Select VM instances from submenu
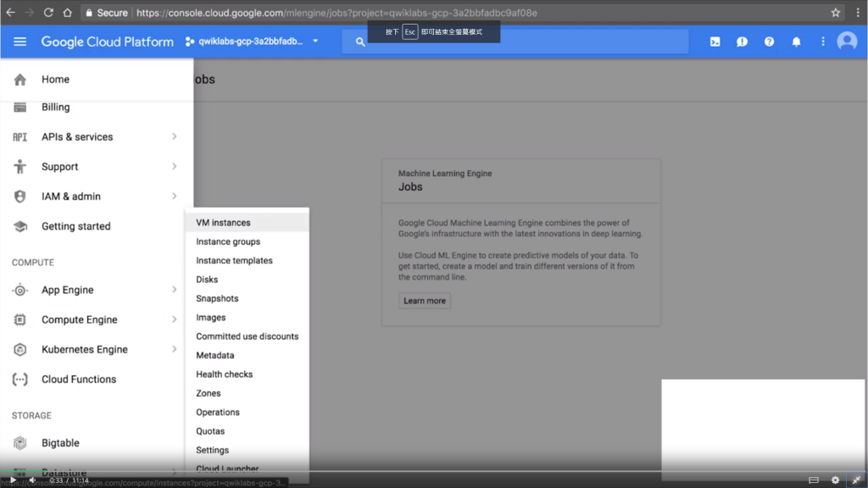The image size is (868, 488). click(247, 223)
